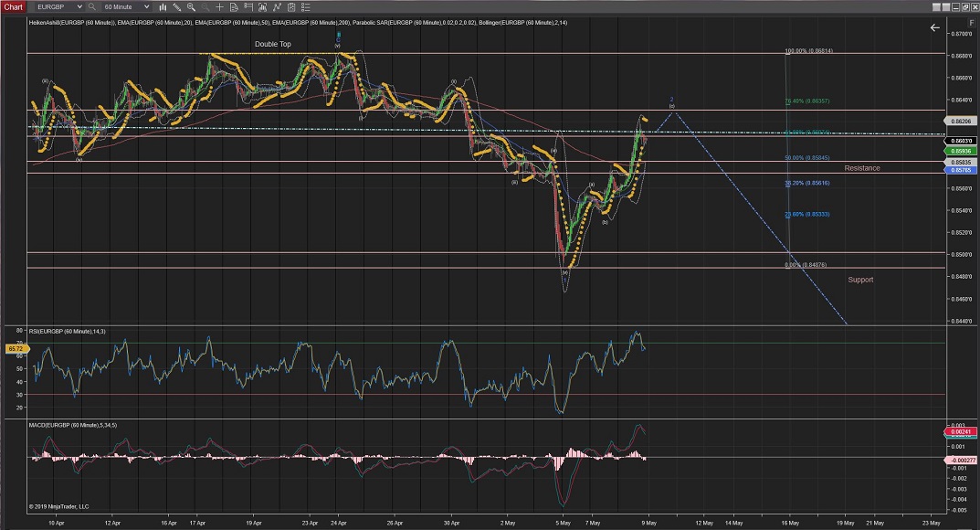Click the return arrow at chart top-right
980x530 pixels.
934,27
